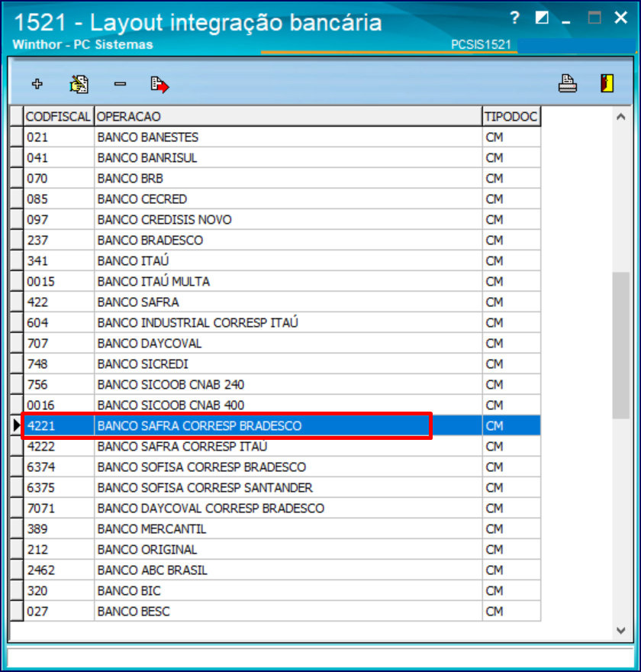Click the plus icon to add a new layout
Viewport: 641px width, 672px height.
37,84
